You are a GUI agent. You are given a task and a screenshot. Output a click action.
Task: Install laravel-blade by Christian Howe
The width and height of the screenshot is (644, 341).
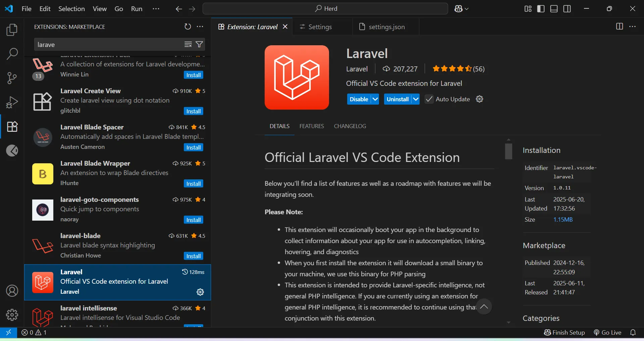[x=194, y=256]
